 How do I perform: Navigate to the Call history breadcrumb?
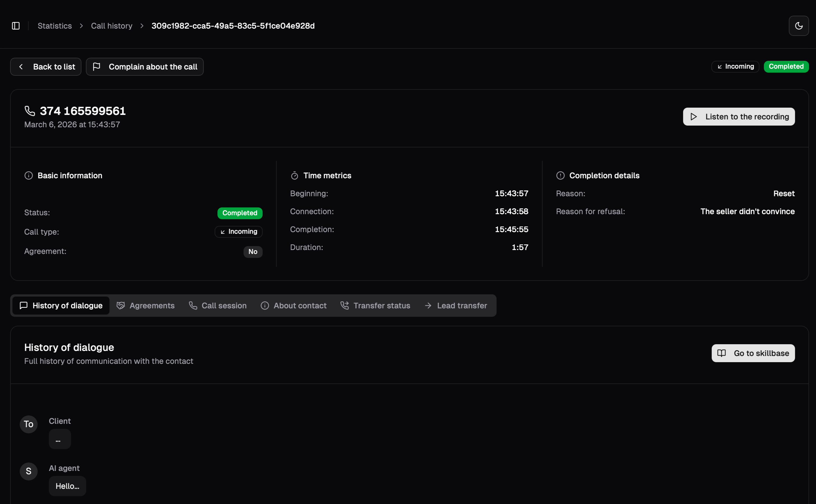[111, 26]
